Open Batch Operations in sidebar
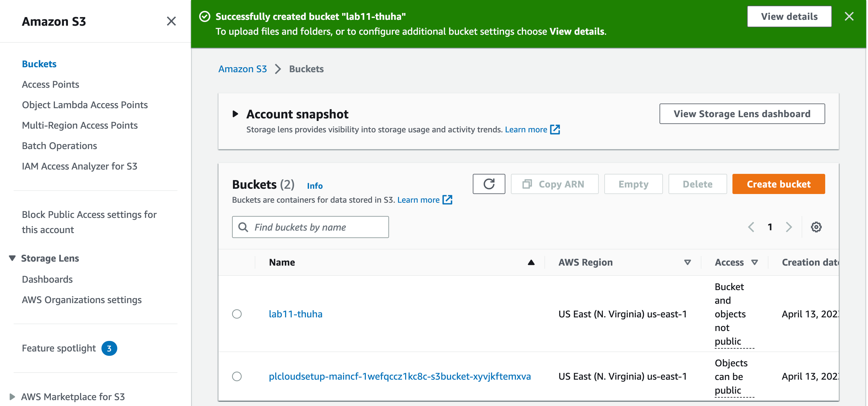Screen dimensions: 868x406 tap(59, 146)
